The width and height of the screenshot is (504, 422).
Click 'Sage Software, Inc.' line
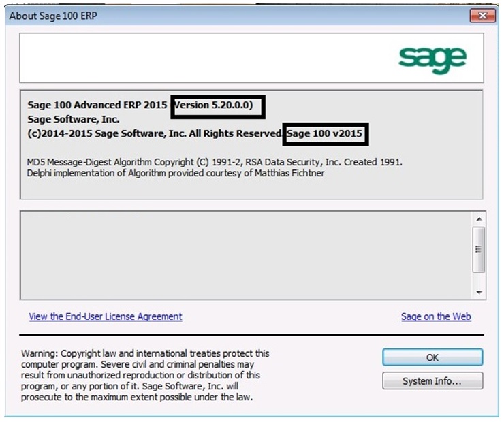point(74,119)
